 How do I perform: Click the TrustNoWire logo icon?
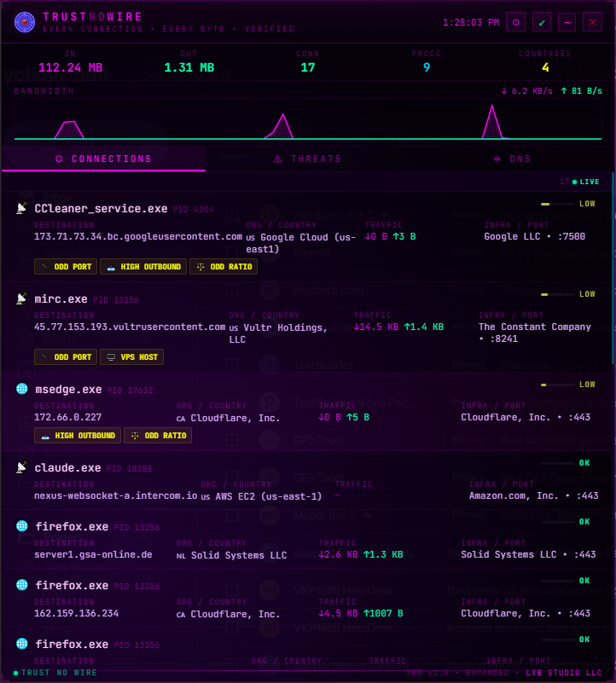pyautogui.click(x=25, y=22)
